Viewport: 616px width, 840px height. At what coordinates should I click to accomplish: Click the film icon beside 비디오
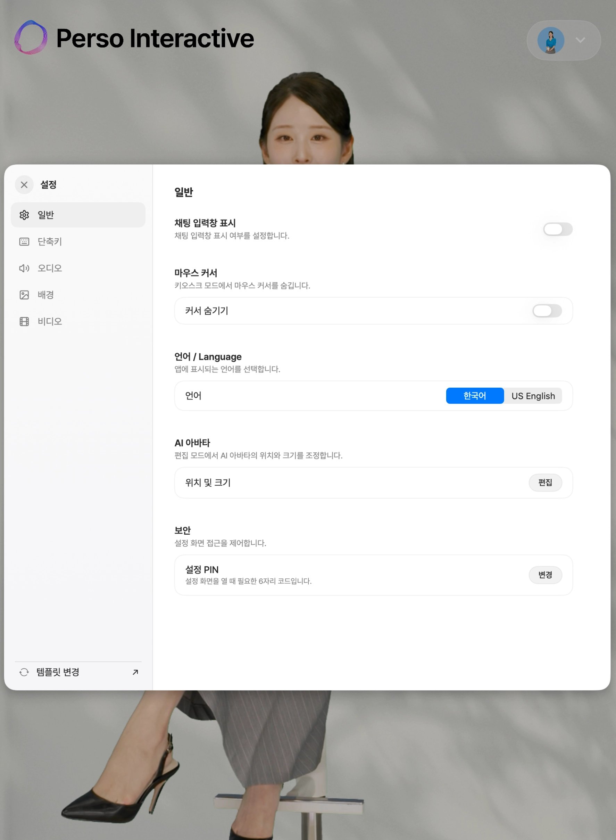coord(24,322)
